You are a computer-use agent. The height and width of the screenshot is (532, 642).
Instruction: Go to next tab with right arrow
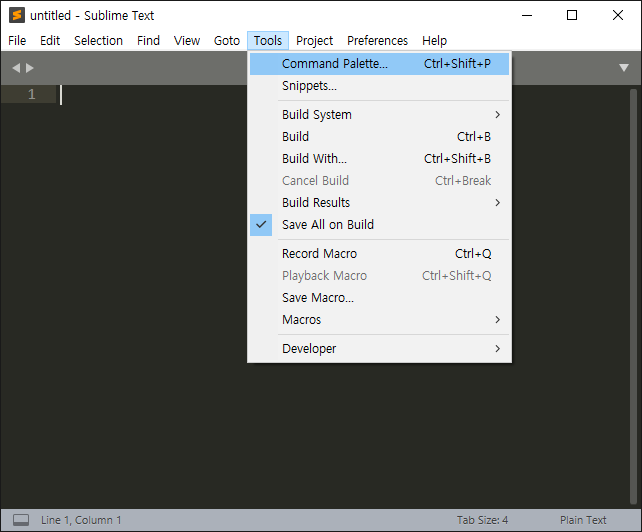tap(29, 68)
